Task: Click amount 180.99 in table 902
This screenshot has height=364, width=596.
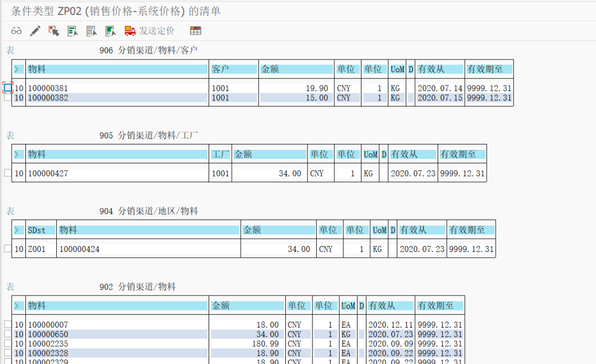Action: point(265,344)
